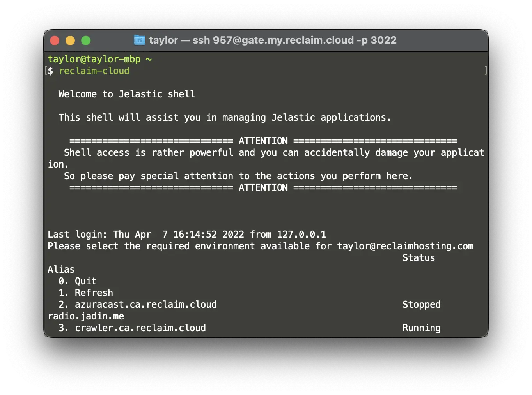Click the Last login line
This screenshot has height=395, width=532.
[187, 235]
